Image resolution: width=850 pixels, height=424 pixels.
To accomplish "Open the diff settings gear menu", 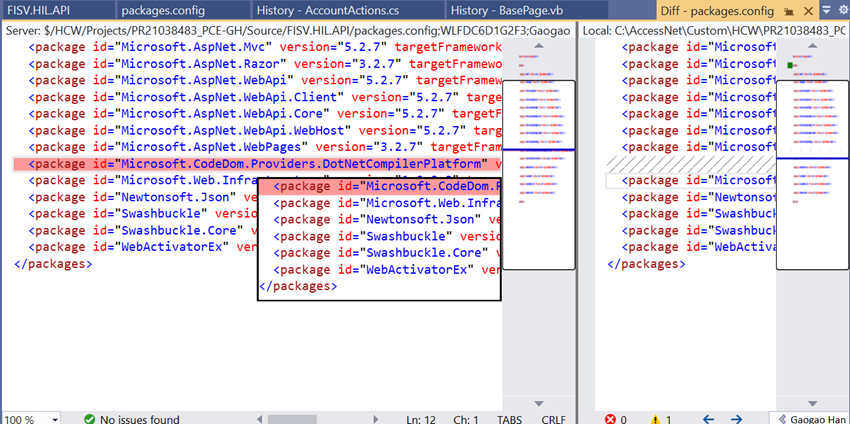I will pos(842,10).
